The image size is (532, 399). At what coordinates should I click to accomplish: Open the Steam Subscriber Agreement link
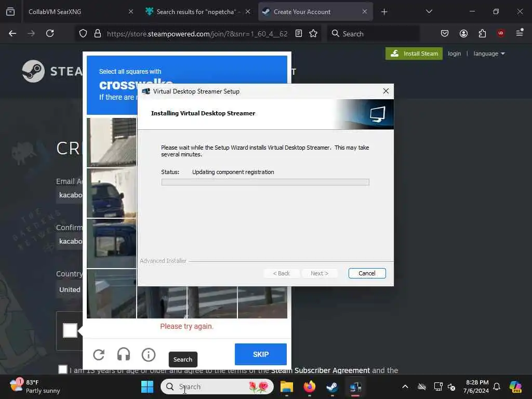(x=320, y=370)
